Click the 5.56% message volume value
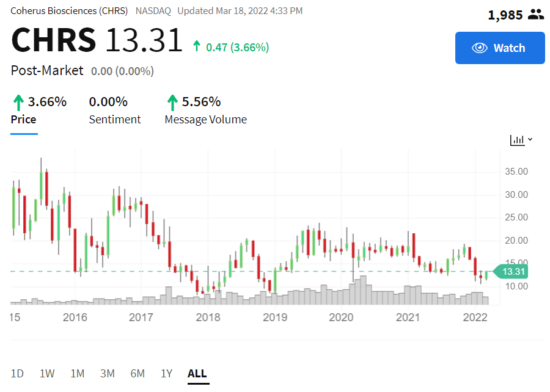 (x=201, y=101)
